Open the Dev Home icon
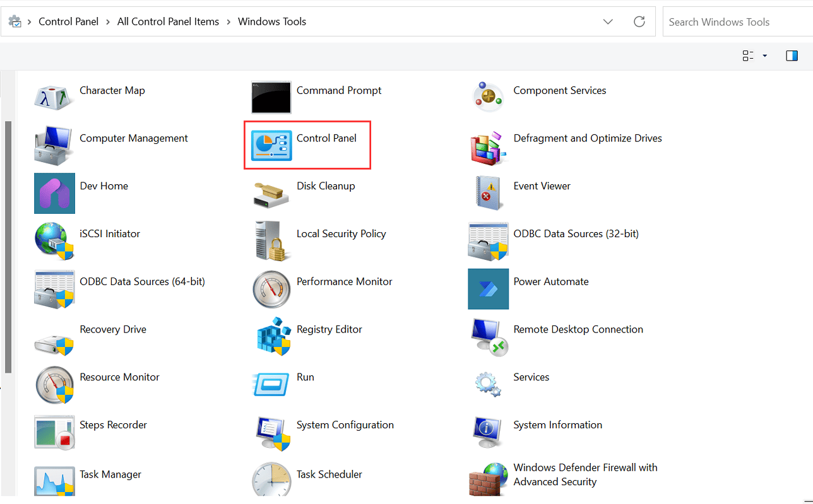 (x=54, y=193)
